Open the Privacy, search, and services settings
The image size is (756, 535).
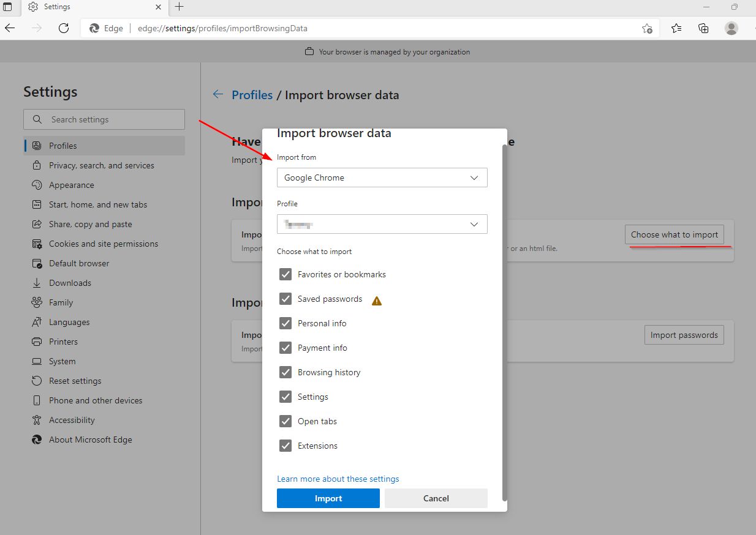coord(100,165)
